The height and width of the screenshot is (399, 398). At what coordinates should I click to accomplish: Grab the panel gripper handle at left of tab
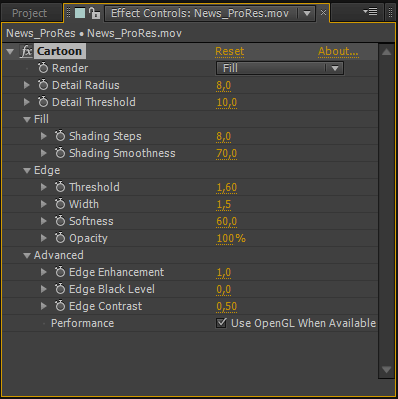tap(69, 13)
